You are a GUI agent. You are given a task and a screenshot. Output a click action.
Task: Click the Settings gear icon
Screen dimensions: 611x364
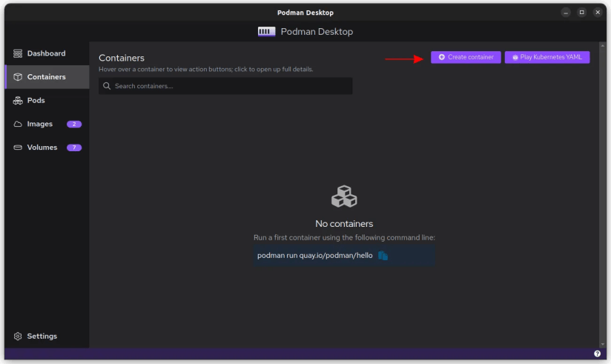point(18,336)
